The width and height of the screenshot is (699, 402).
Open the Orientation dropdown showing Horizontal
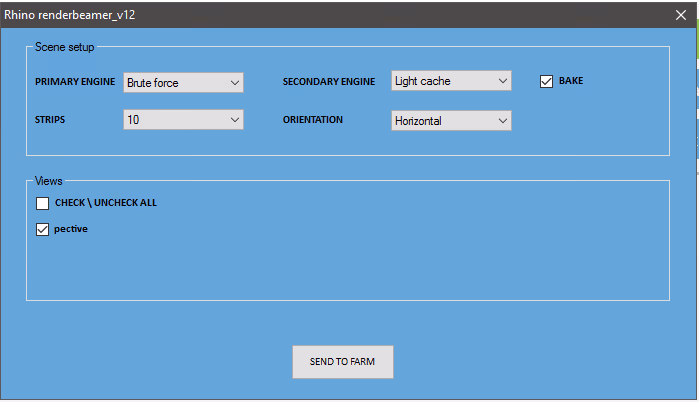point(451,121)
